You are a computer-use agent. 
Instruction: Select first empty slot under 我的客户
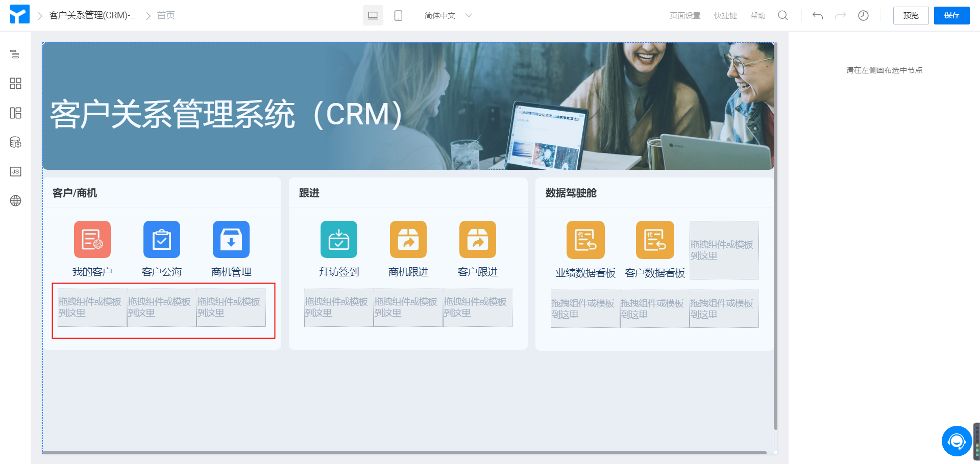pyautogui.click(x=92, y=307)
